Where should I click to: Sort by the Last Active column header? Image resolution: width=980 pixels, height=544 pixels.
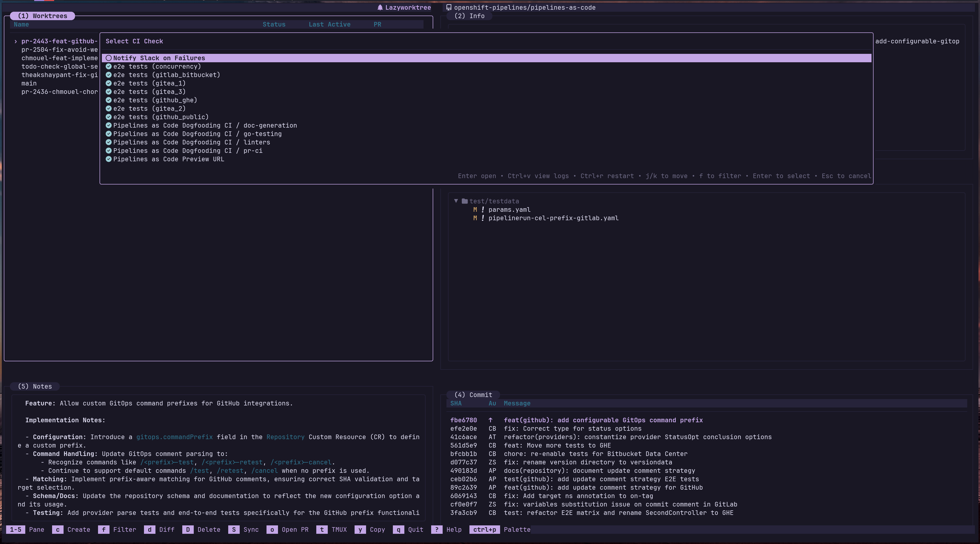329,24
